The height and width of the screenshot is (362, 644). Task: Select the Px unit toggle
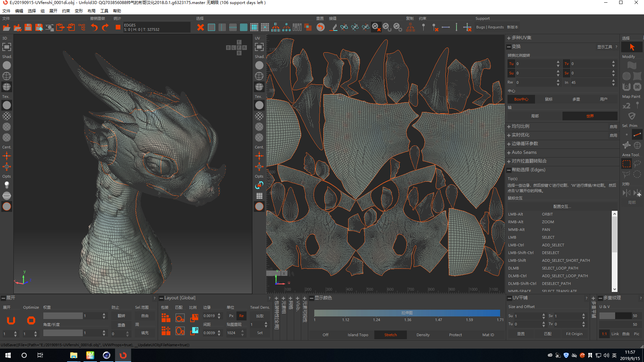231,316
